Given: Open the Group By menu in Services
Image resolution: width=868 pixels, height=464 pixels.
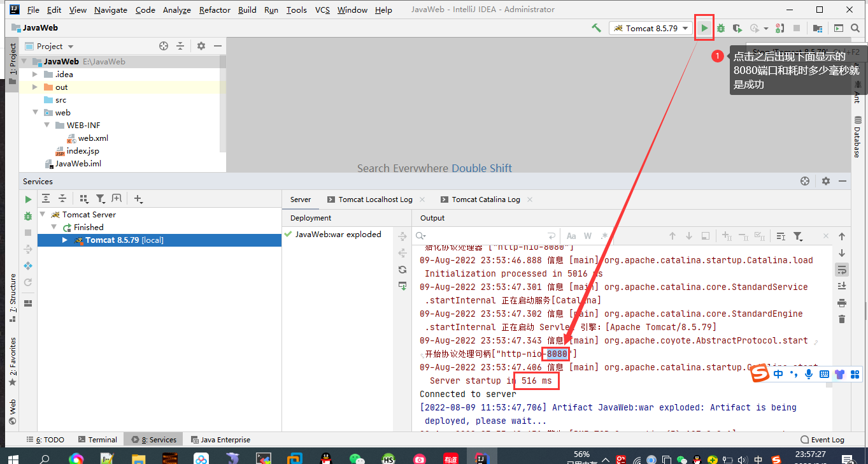Looking at the screenshot, I should pyautogui.click(x=83, y=199).
